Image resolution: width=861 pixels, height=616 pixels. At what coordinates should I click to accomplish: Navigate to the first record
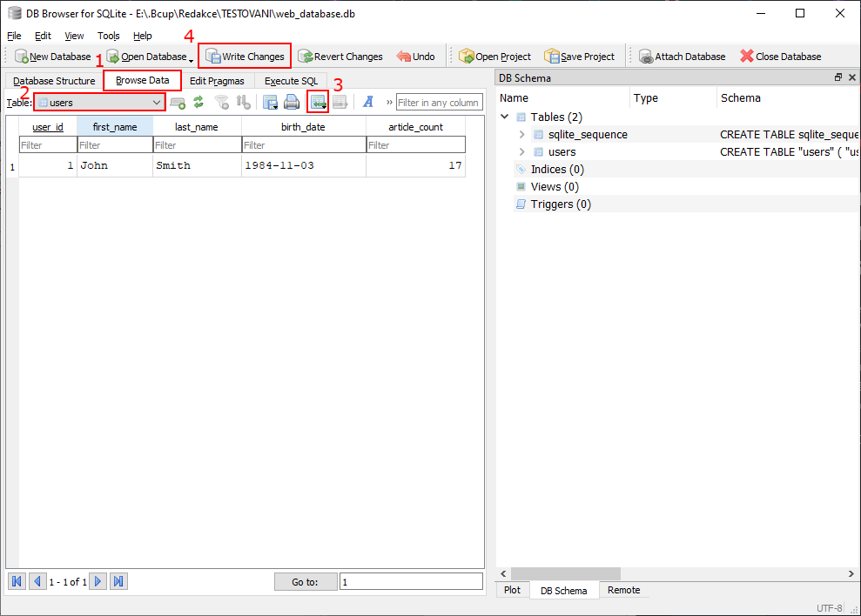click(16, 581)
